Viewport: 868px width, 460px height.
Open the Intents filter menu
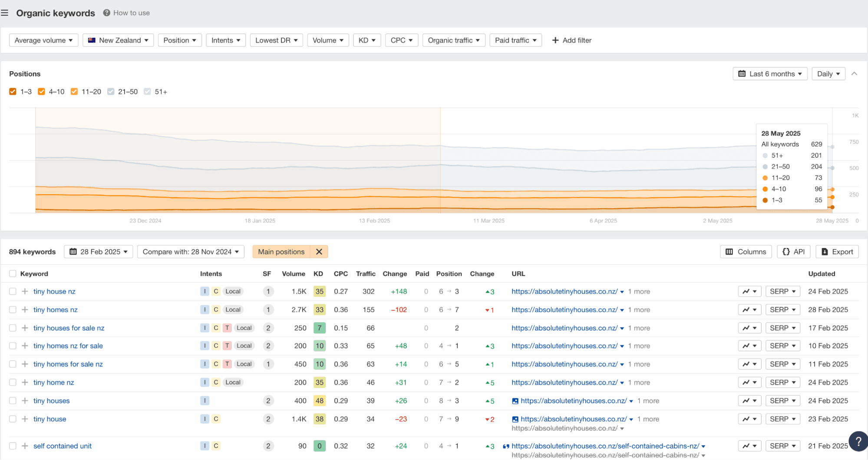[x=225, y=40]
